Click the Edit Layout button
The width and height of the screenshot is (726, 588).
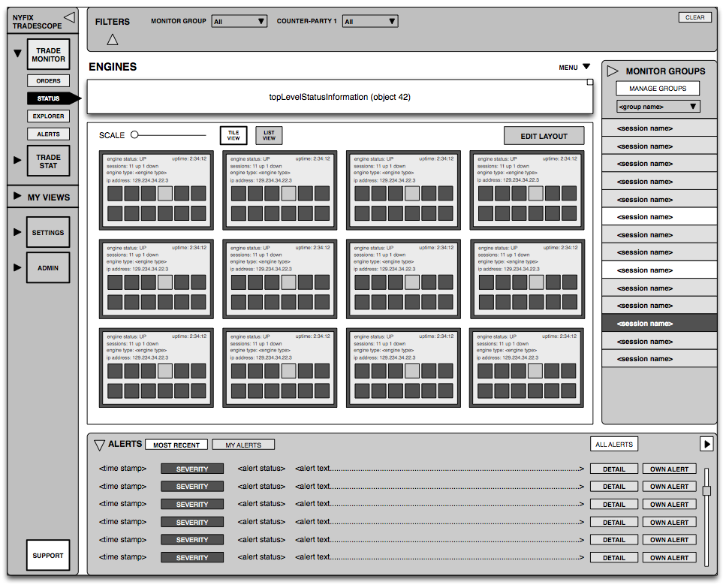(x=544, y=136)
